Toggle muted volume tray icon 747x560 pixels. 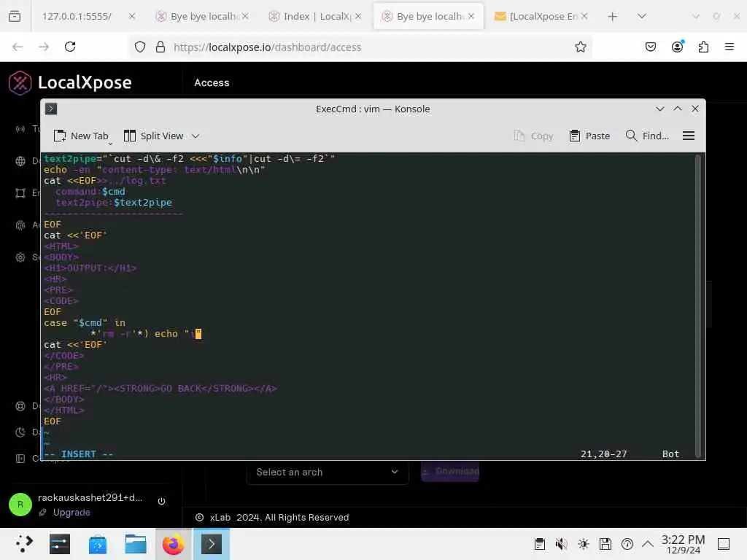(x=562, y=544)
